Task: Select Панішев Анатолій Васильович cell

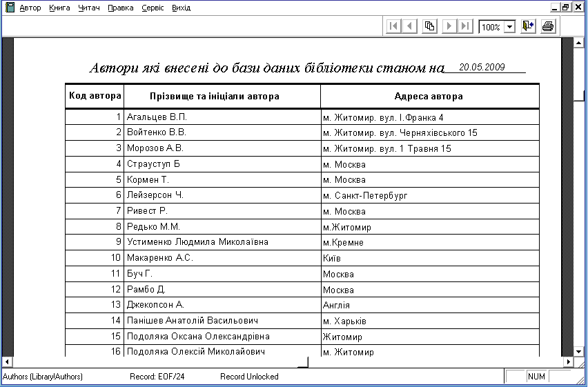Action: coord(222,321)
